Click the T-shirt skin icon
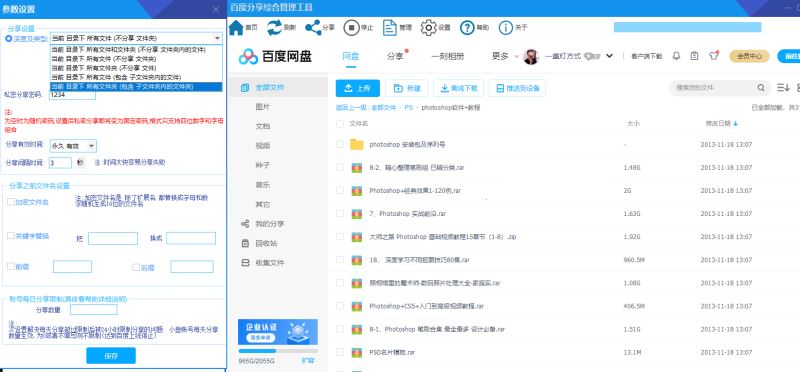 tap(714, 56)
